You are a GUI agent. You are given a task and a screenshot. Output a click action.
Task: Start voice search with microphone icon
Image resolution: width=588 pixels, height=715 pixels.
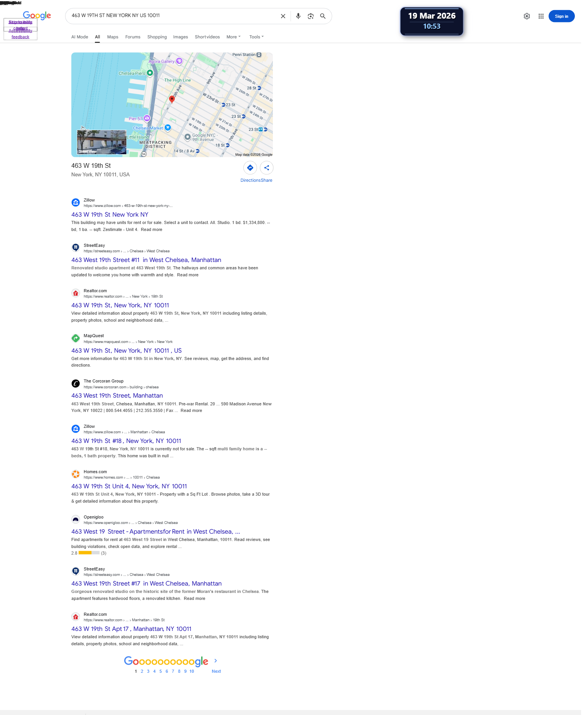pyautogui.click(x=298, y=16)
